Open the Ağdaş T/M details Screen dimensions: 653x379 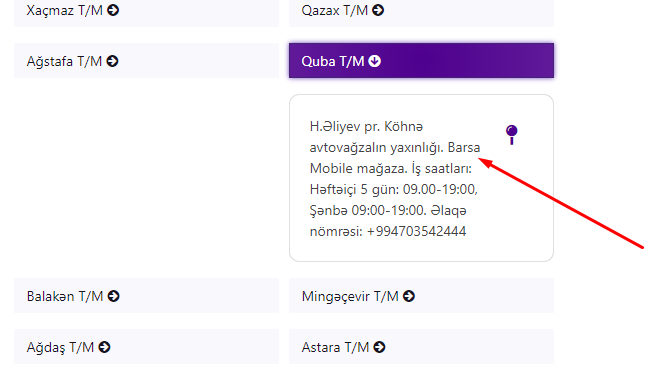146,347
